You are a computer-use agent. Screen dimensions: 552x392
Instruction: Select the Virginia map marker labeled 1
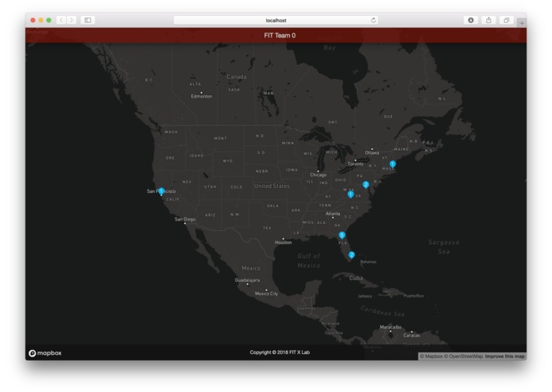(350, 194)
